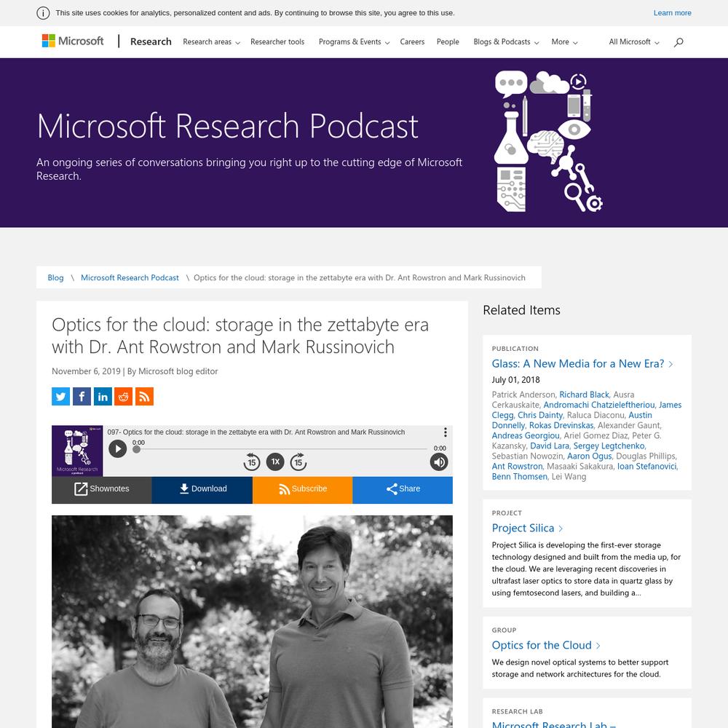Image resolution: width=728 pixels, height=728 pixels.
Task: Skip forward 15 seconds in podcast
Action: click(298, 462)
